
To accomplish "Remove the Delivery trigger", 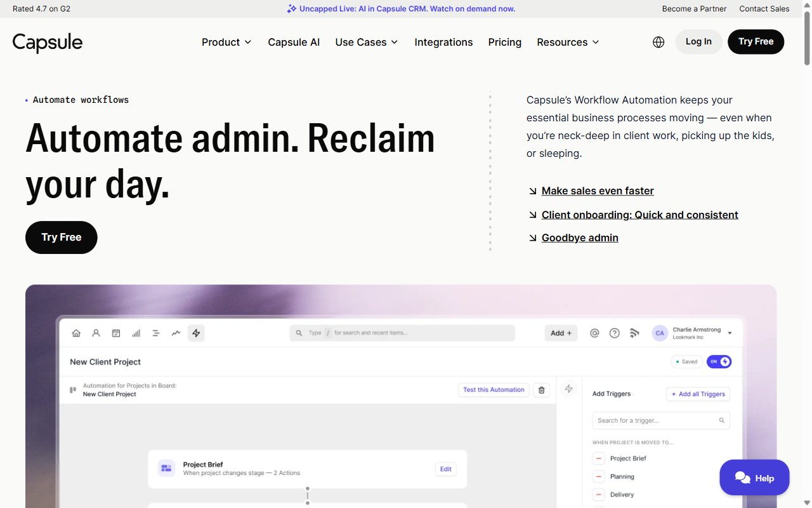I will point(599,494).
